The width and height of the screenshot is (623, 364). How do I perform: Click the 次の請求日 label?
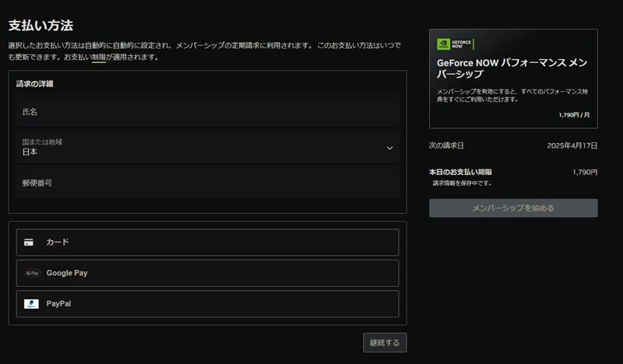pos(446,145)
